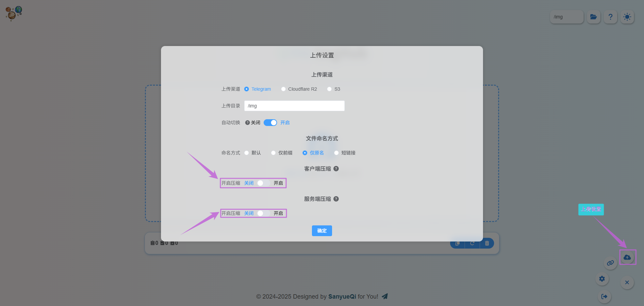Select Cloudflare R2 as upload channel
The height and width of the screenshot is (306, 644).
click(283, 89)
